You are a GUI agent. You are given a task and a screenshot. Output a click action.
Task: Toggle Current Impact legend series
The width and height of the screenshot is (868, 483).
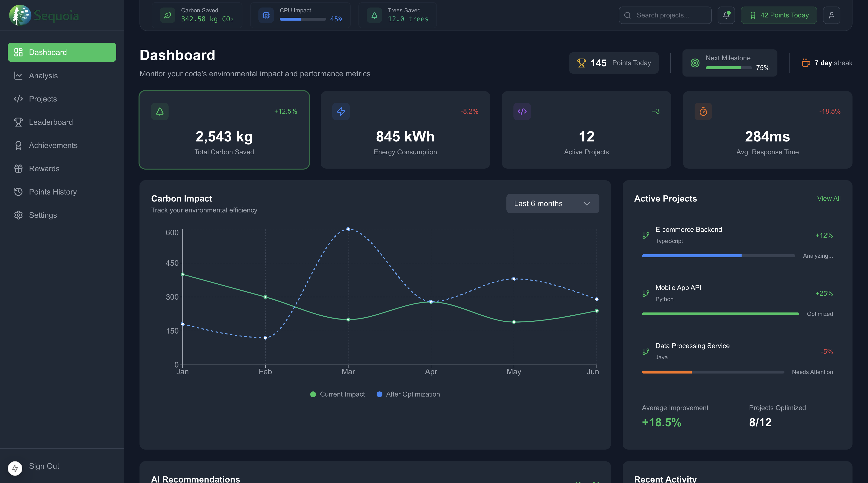click(338, 394)
